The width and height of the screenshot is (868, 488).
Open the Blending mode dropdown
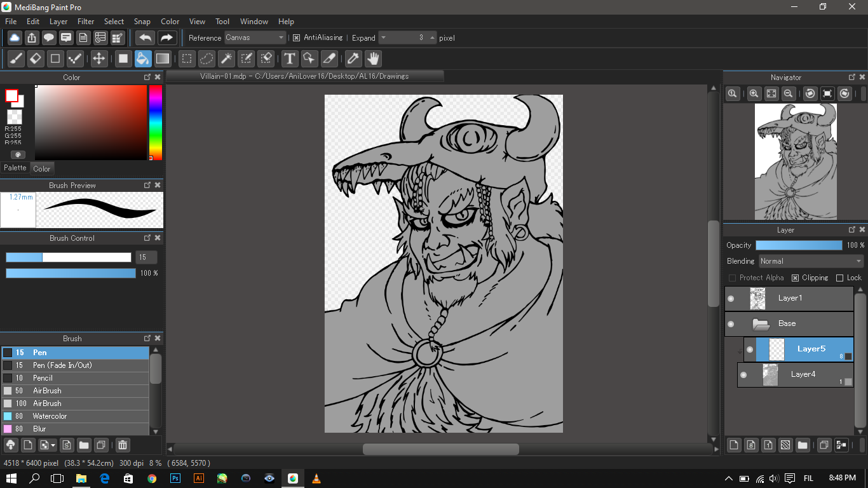[811, 261]
